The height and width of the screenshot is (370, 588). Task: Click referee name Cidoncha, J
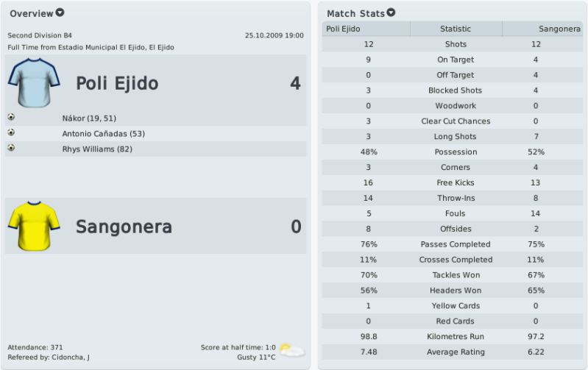click(71, 357)
